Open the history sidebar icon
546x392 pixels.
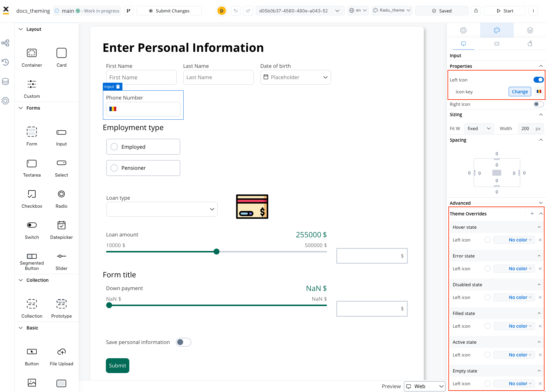tap(5, 62)
